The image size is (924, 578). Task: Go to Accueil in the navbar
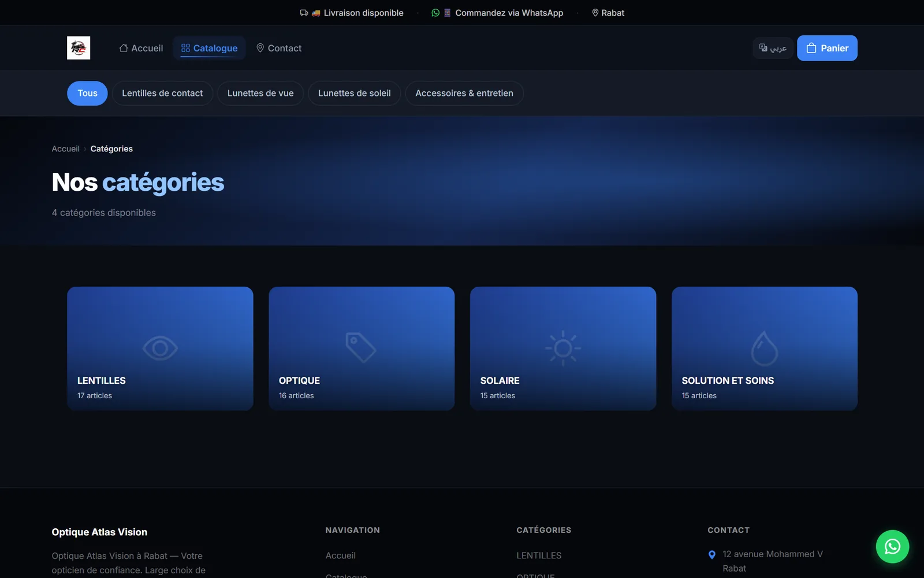(141, 48)
